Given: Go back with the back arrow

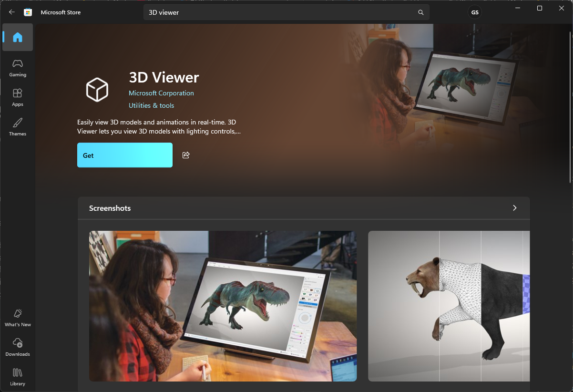Looking at the screenshot, I should [12, 12].
